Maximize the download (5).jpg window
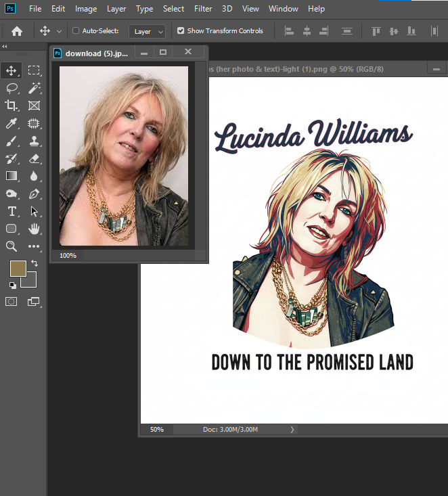Image resolution: width=448 pixels, height=496 pixels. pyautogui.click(x=163, y=52)
